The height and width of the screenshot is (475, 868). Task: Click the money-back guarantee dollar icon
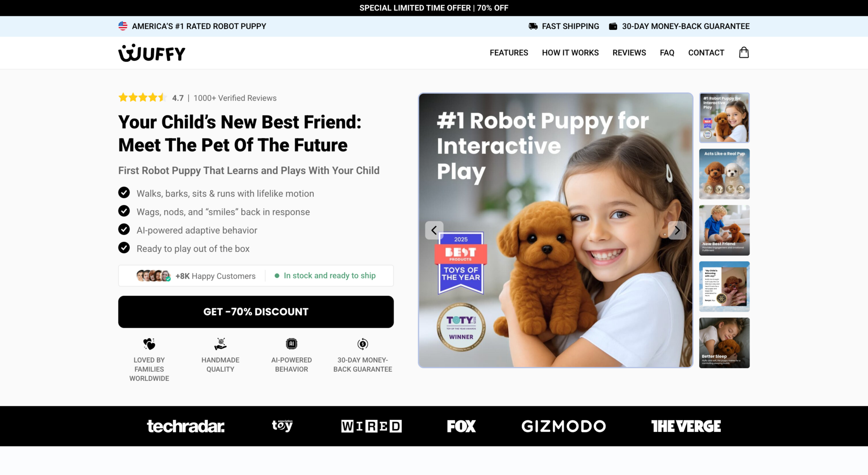click(362, 344)
